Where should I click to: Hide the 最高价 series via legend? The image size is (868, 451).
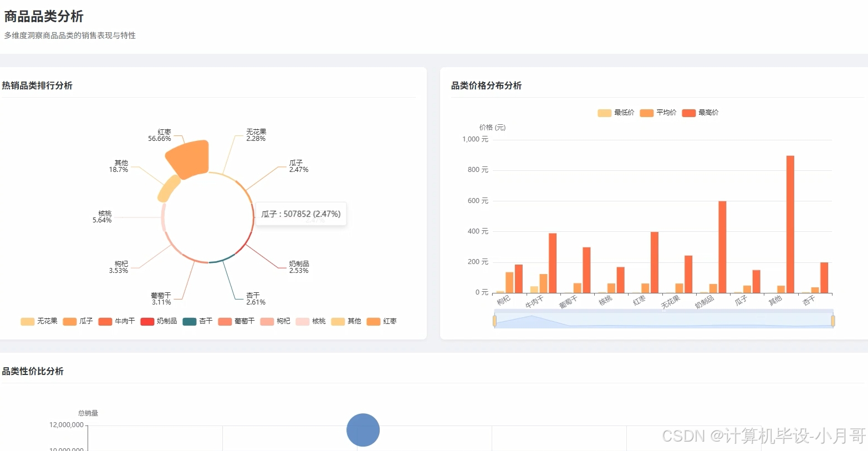[700, 113]
